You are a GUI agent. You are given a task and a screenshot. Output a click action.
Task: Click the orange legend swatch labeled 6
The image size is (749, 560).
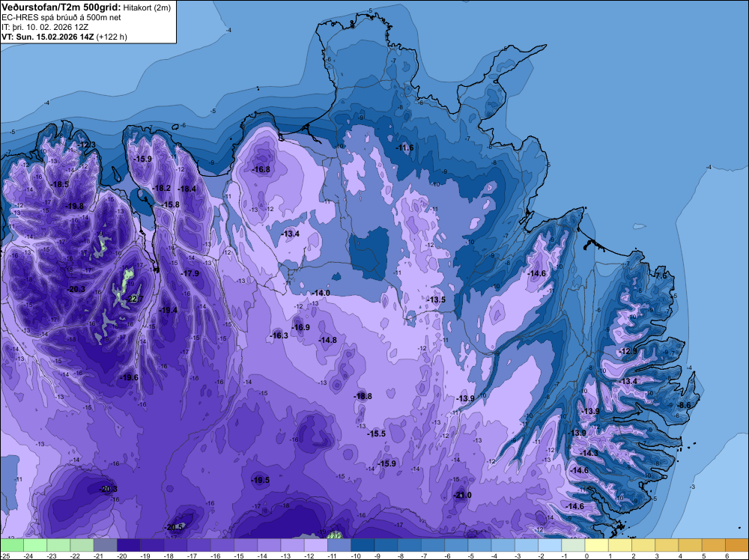tap(737, 545)
